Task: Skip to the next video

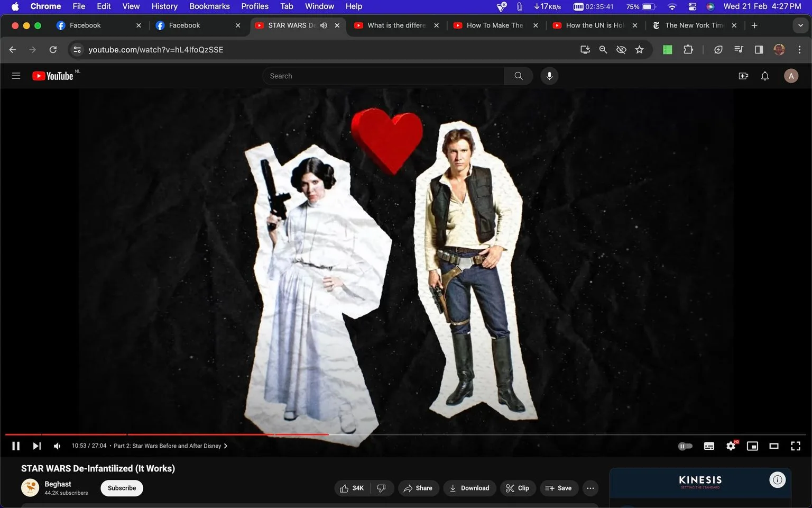Action: click(x=36, y=446)
